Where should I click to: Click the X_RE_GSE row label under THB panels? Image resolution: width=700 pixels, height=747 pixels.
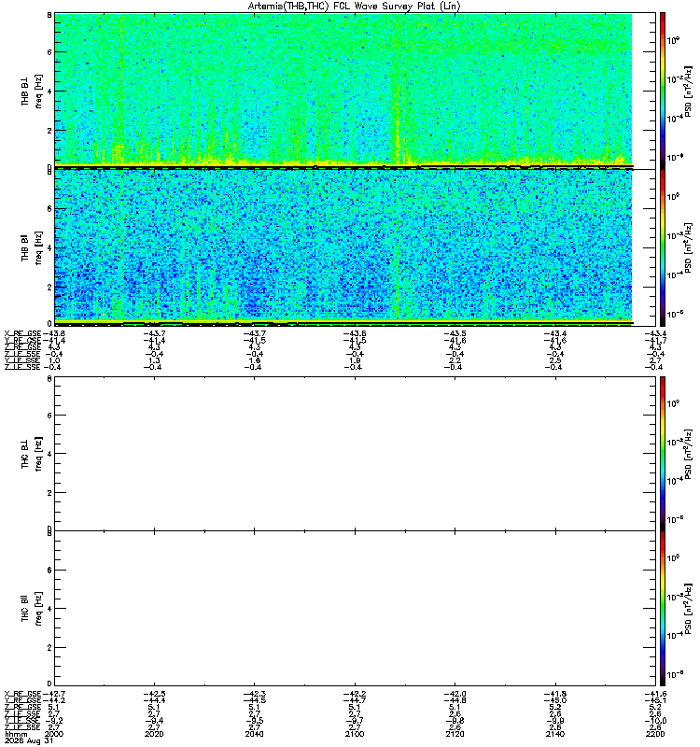coord(22,333)
